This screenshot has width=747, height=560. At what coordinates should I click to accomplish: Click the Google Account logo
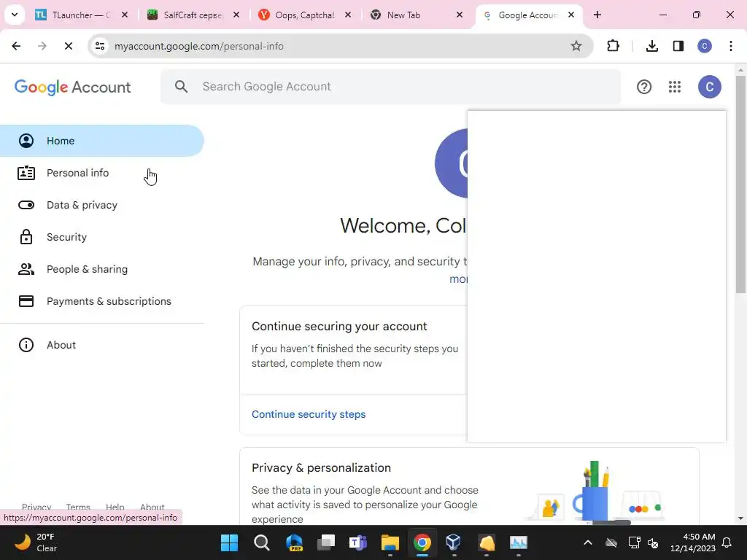pos(72,87)
